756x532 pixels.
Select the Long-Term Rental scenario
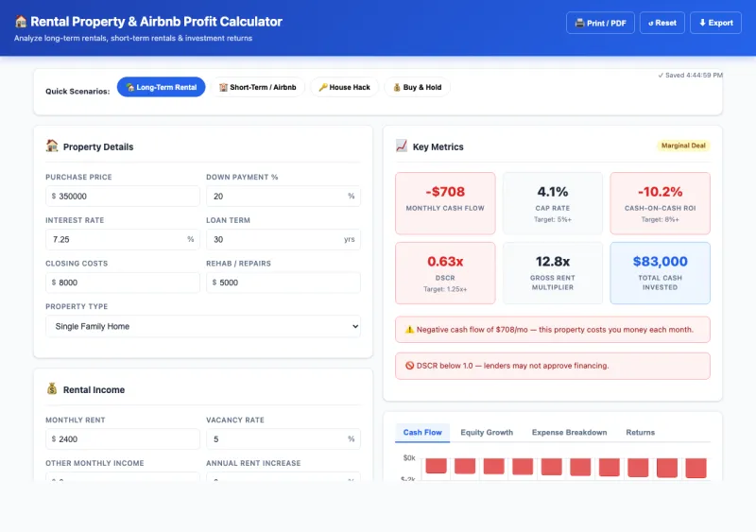coord(161,87)
